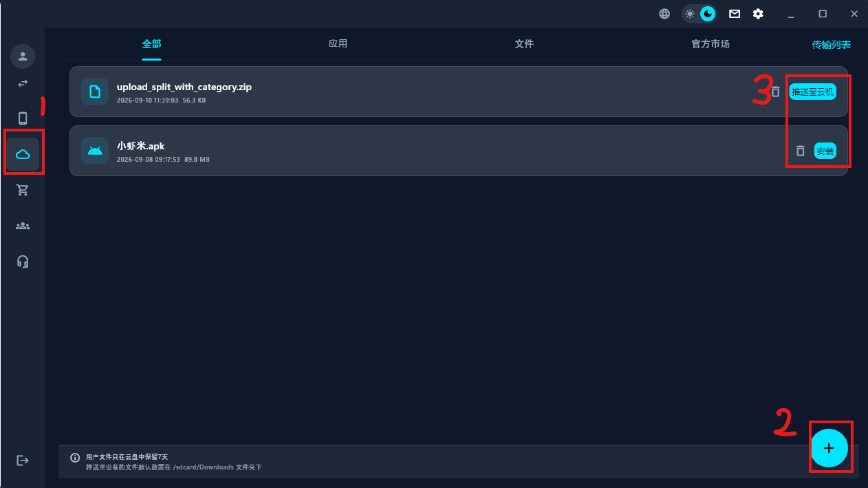Switch to the 文件 tab
Viewport: 868px width, 488px height.
point(524,44)
